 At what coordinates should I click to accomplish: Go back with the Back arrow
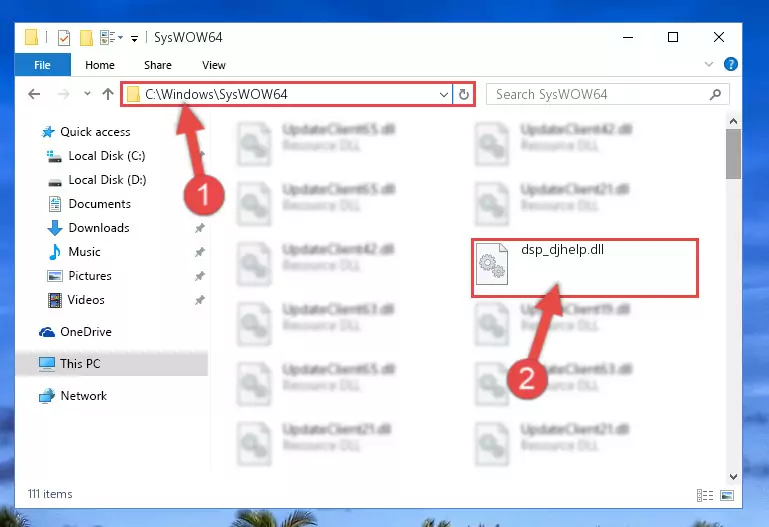[34, 94]
